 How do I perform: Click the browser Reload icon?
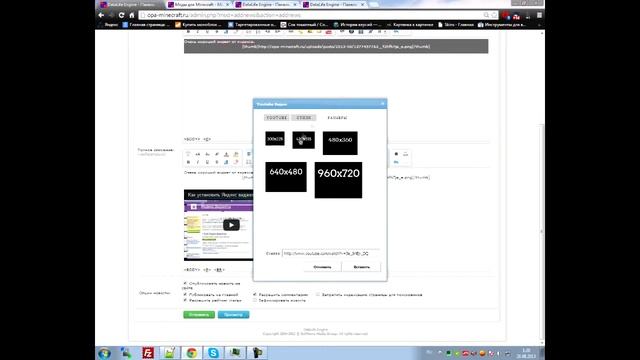tap(121, 15)
